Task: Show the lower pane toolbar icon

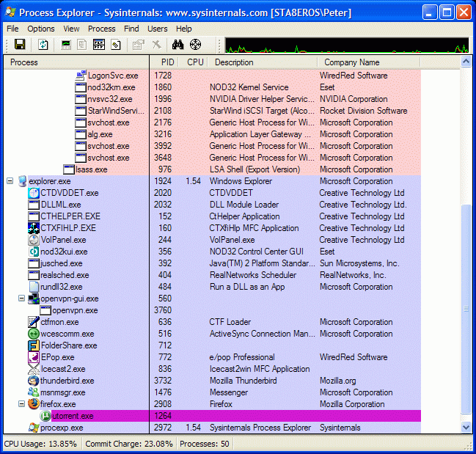Action: (x=99, y=45)
